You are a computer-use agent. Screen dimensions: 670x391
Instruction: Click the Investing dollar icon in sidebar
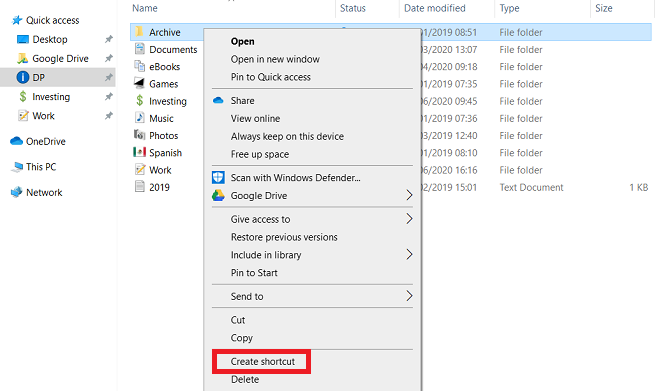click(23, 97)
